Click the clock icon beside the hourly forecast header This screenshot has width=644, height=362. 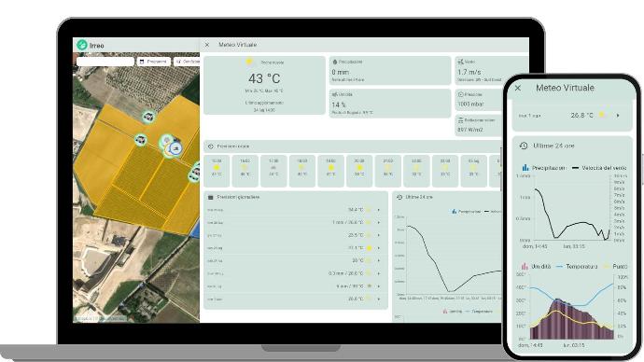[211, 146]
